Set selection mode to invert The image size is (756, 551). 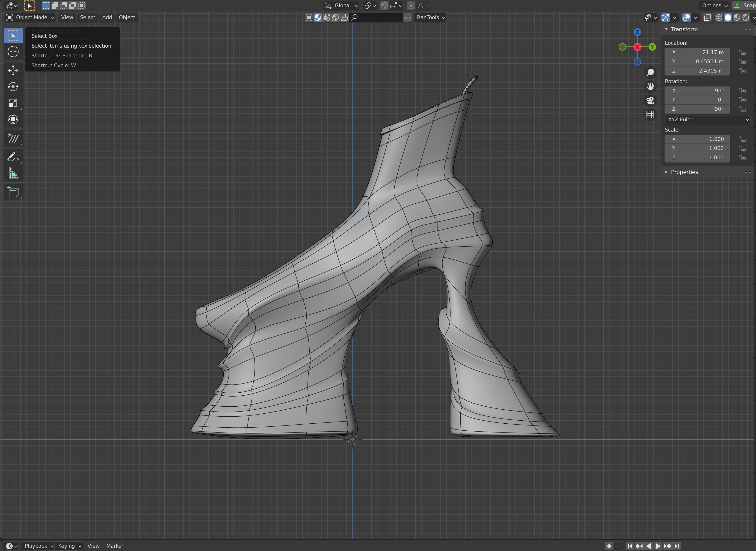(x=72, y=5)
